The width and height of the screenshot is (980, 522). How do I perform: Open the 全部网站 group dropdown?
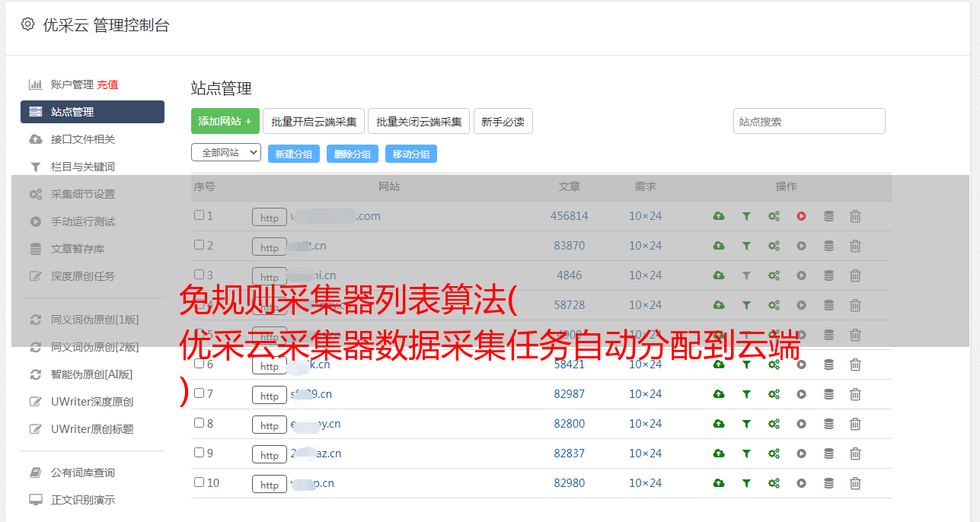226,153
